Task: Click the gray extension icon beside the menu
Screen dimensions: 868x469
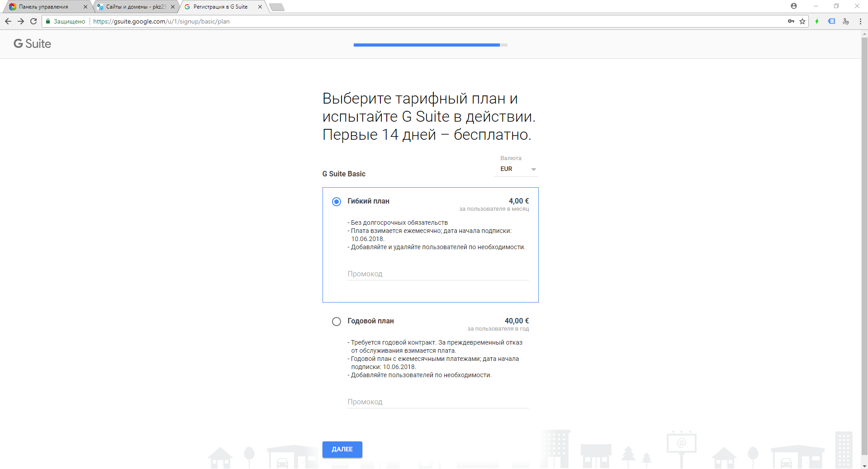Action: (x=846, y=21)
